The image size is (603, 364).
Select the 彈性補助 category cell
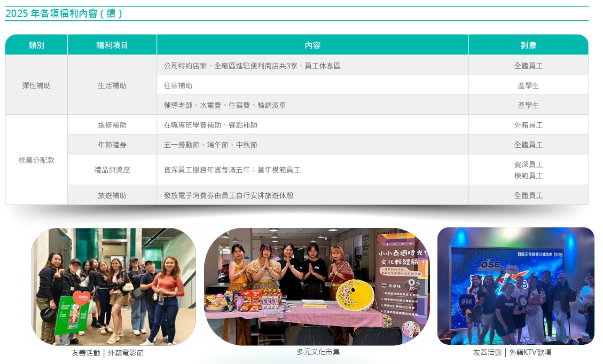[36, 85]
